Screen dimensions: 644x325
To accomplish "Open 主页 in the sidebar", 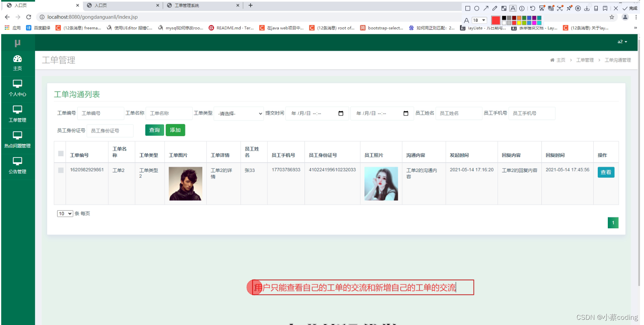I will [x=17, y=63].
